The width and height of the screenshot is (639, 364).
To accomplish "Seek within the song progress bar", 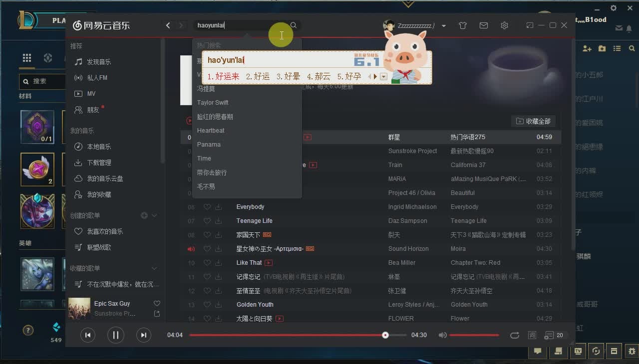I will coord(298,335).
